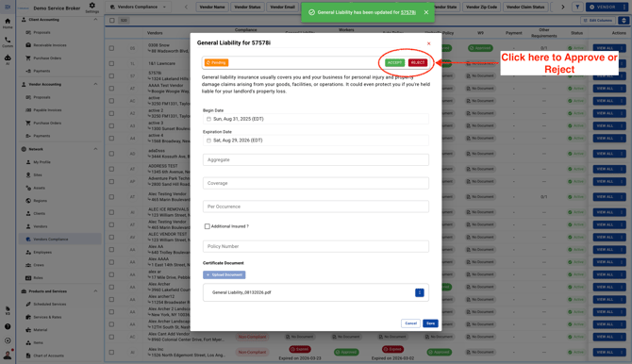
Task: Collapse Products and Services section
Action: [95, 291]
